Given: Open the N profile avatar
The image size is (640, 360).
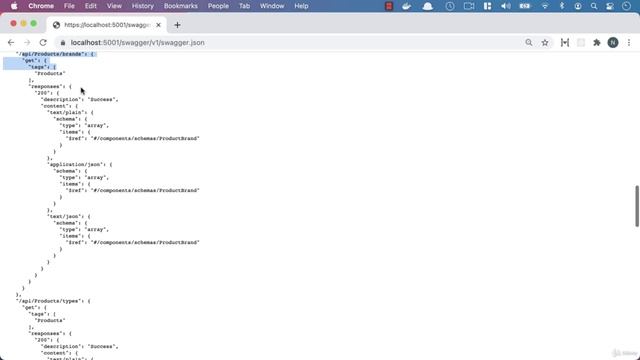Looking at the screenshot, I should (613, 42).
